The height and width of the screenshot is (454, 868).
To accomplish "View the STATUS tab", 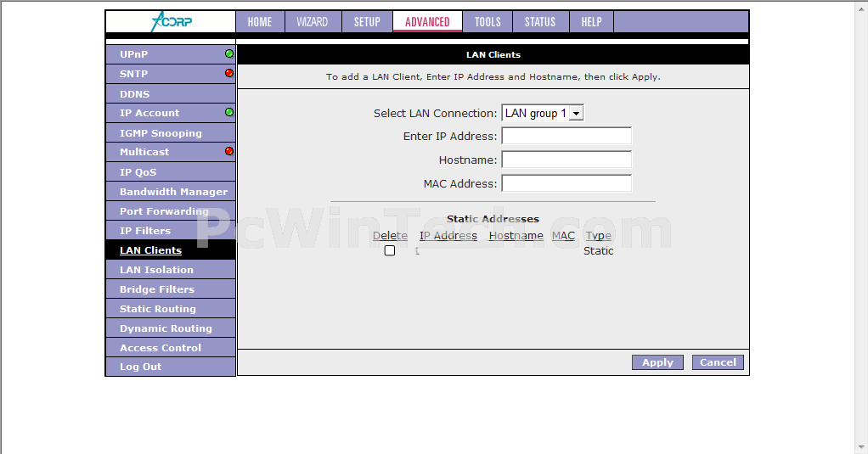I will point(540,21).
